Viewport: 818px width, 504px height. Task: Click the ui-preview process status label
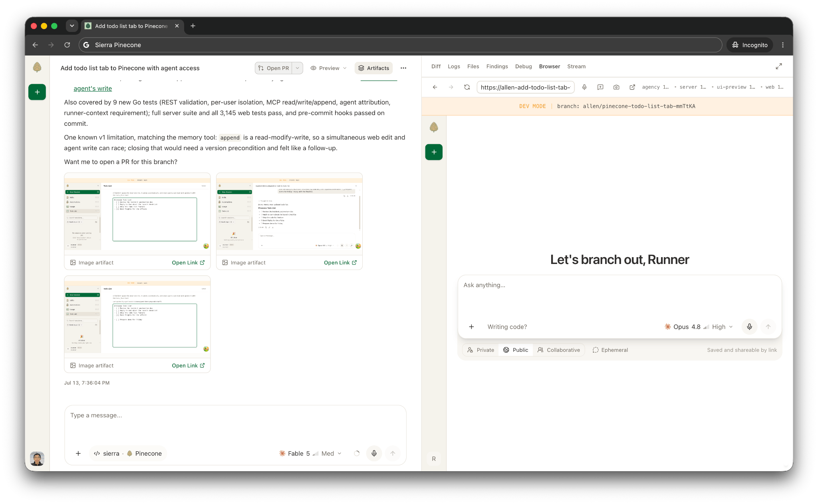(x=735, y=87)
